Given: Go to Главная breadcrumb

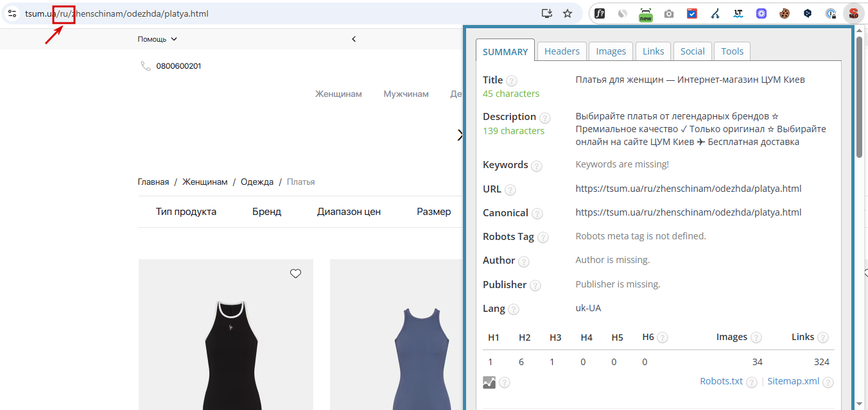Looking at the screenshot, I should [x=153, y=182].
